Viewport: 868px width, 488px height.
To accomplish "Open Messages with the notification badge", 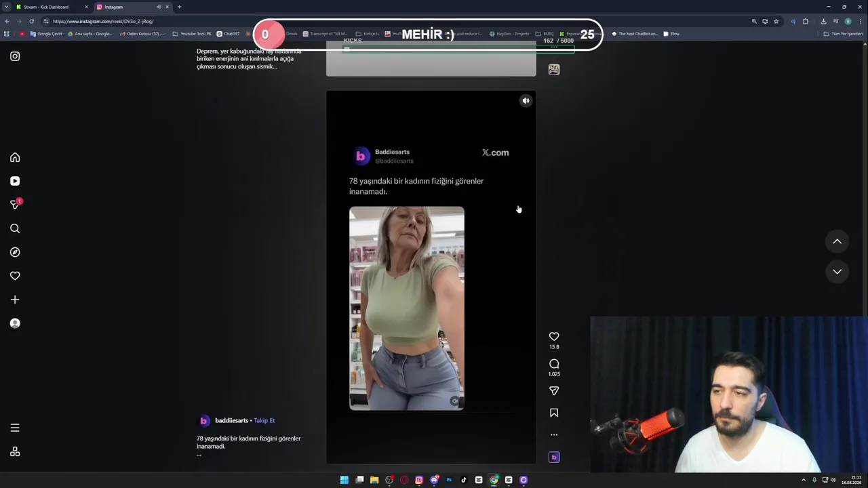I will point(15,204).
